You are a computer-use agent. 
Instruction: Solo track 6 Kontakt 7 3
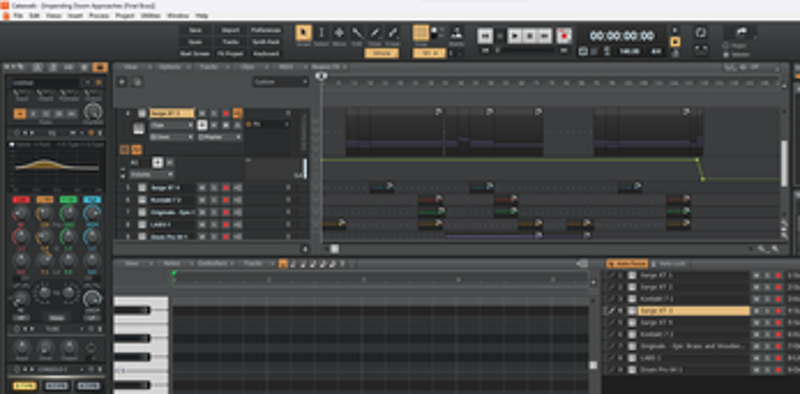214,200
